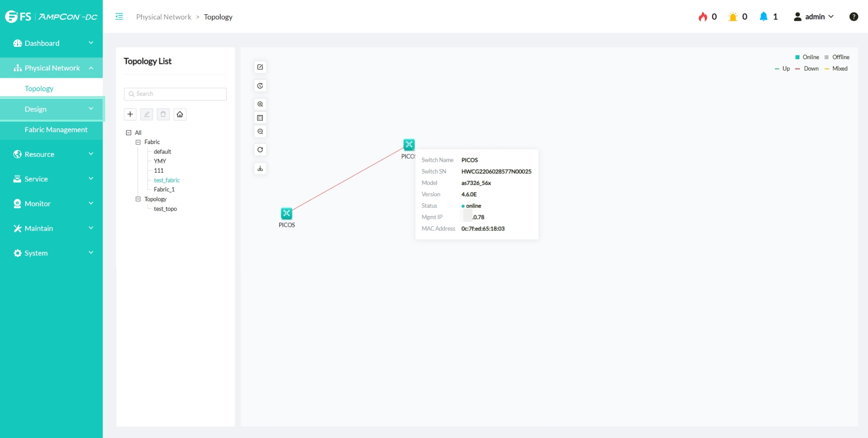
Task: Fit topology to screen icon
Action: 260,118
